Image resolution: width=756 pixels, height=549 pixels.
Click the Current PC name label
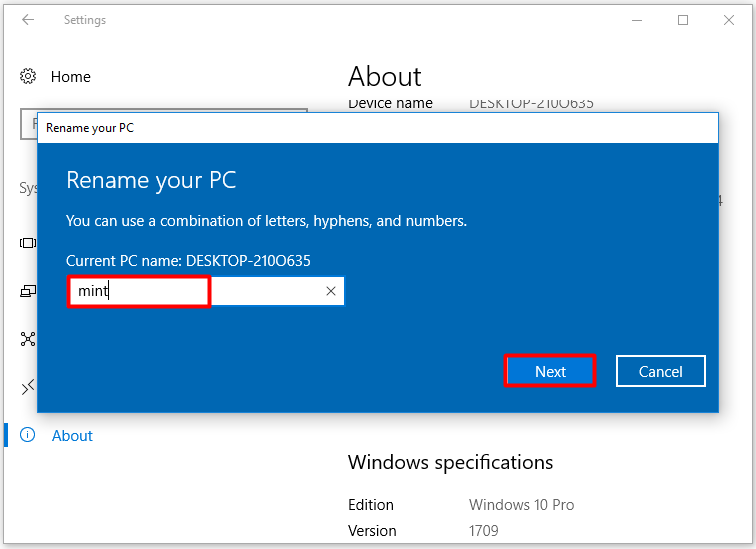pyautogui.click(x=188, y=260)
